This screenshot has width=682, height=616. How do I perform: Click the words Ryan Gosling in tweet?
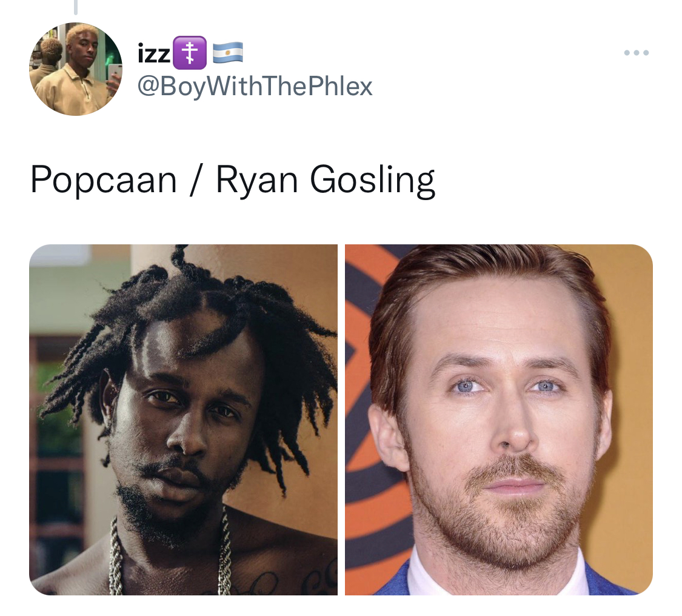tap(326, 179)
